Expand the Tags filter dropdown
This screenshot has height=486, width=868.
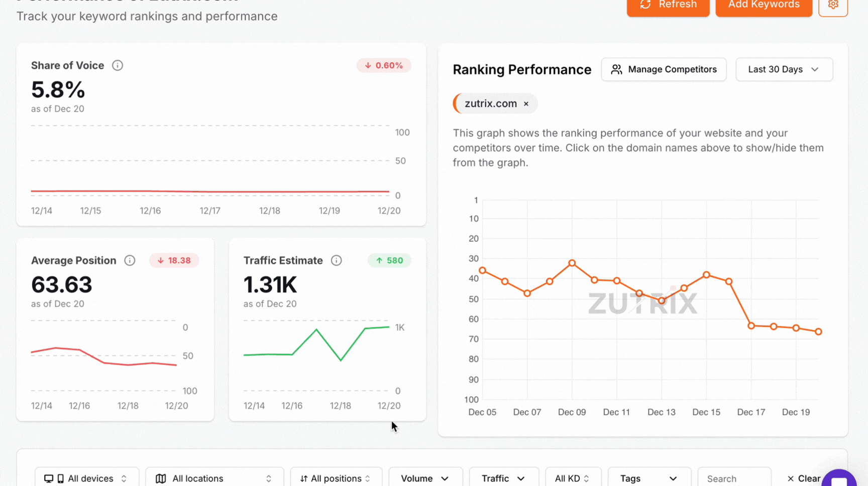[x=648, y=478]
